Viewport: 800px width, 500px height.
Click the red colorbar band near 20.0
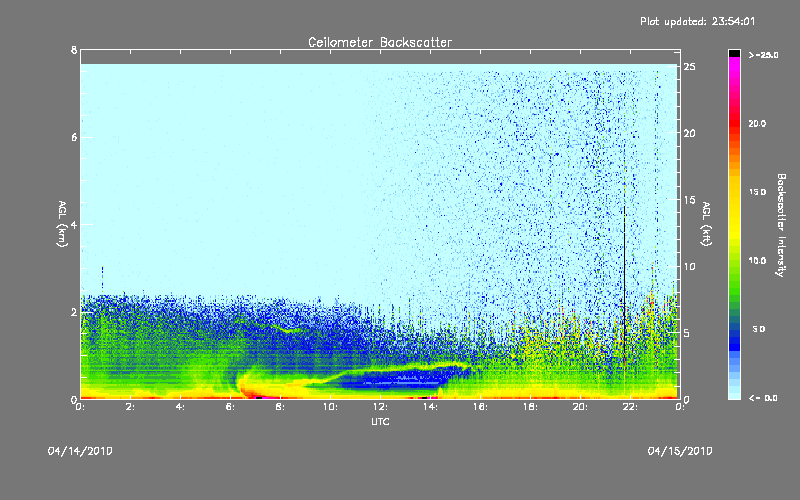coord(734,123)
